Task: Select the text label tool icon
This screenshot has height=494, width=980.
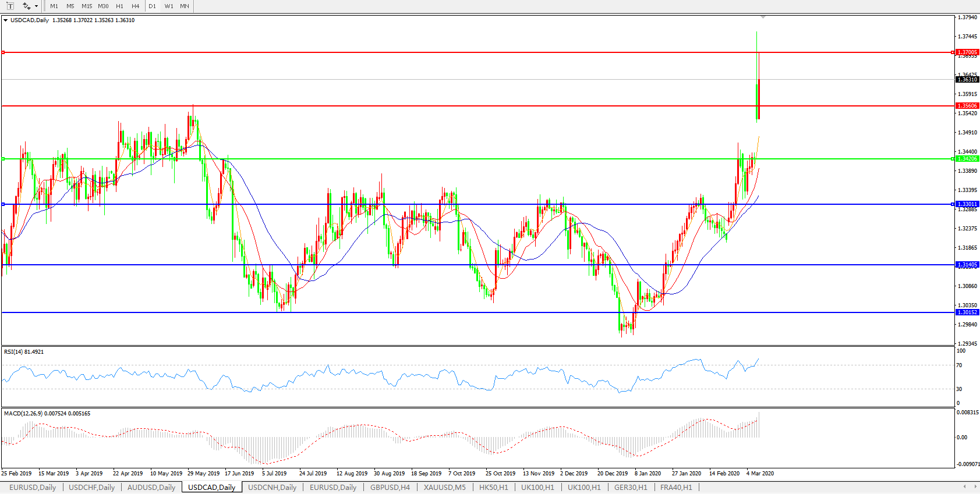Action: point(10,6)
